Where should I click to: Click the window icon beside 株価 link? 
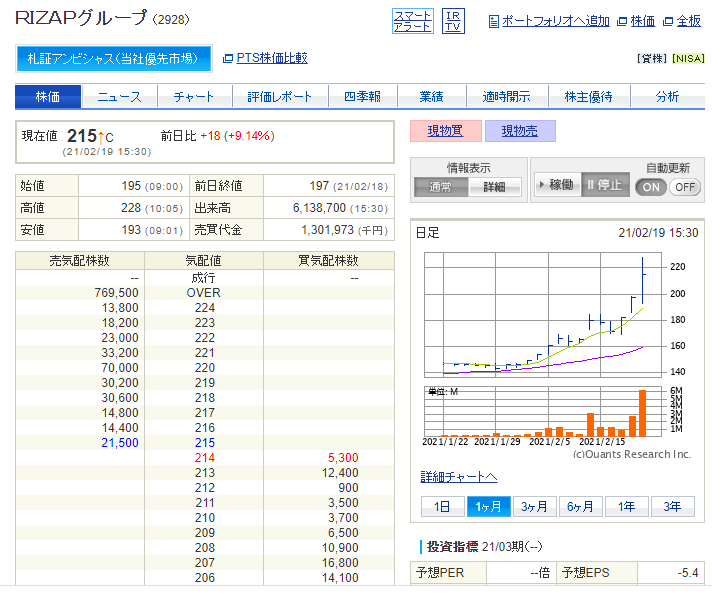click(x=622, y=21)
